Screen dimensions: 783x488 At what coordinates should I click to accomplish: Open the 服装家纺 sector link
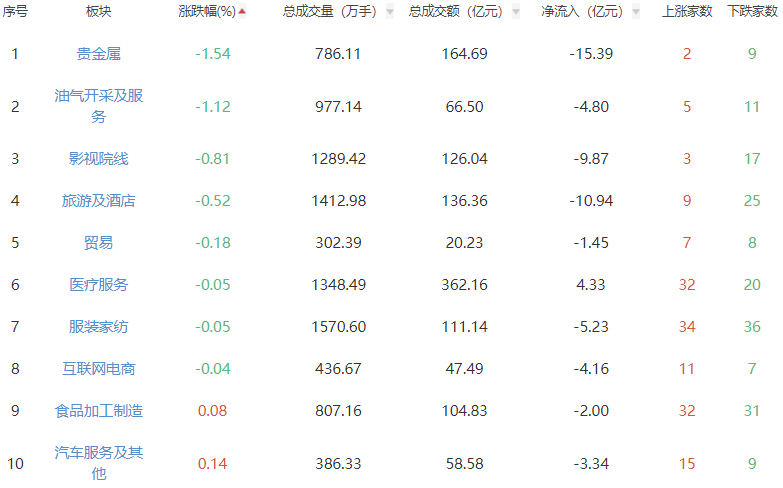coord(99,326)
